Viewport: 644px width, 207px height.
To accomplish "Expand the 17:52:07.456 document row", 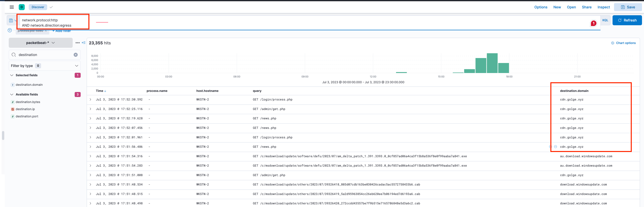I will [x=90, y=128].
